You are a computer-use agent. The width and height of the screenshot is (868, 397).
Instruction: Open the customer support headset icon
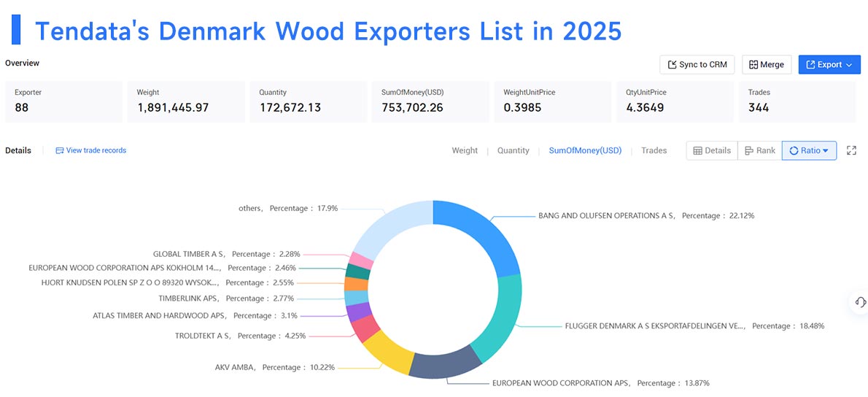point(860,302)
